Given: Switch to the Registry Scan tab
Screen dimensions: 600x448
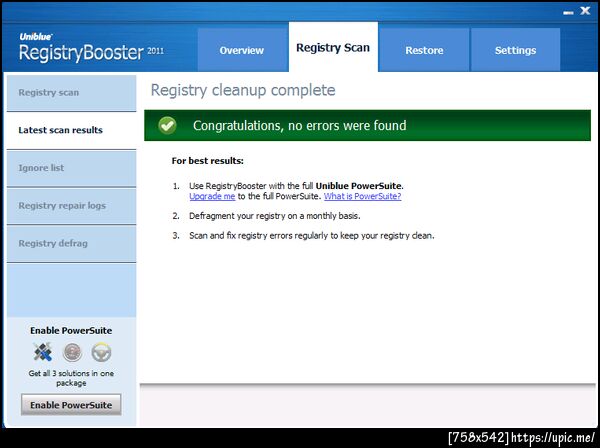Looking at the screenshot, I should [333, 47].
